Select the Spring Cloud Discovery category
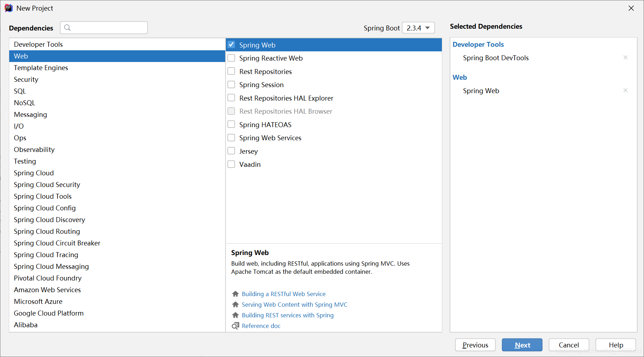The height and width of the screenshot is (357, 644). coord(49,220)
